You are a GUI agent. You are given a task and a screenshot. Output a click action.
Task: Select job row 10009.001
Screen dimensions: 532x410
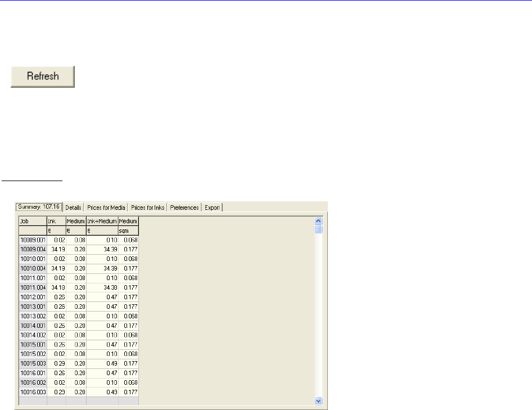[33, 240]
